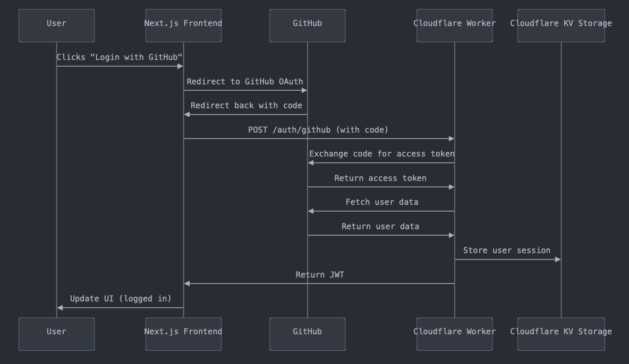Select the 'Redirect back with code' message
Screen dimensions: 629x364
[x=246, y=106]
